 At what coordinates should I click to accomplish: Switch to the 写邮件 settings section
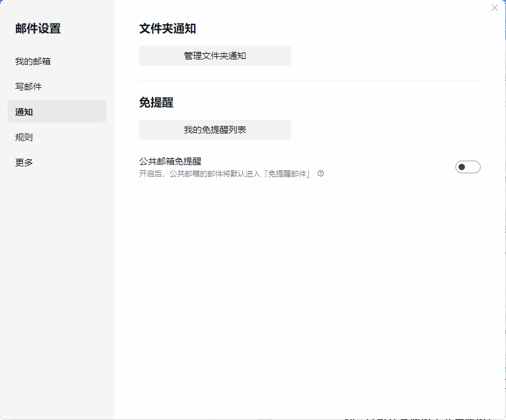click(x=28, y=87)
